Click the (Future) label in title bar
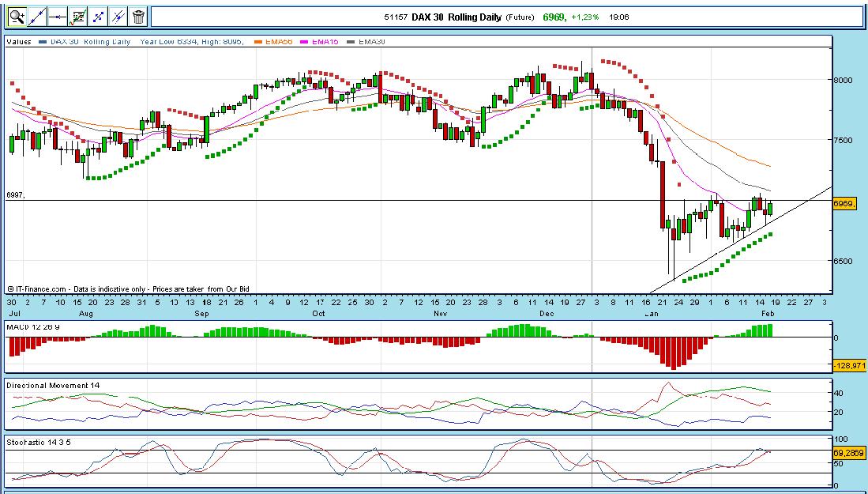Screen dimensions: 868x494 [520, 17]
